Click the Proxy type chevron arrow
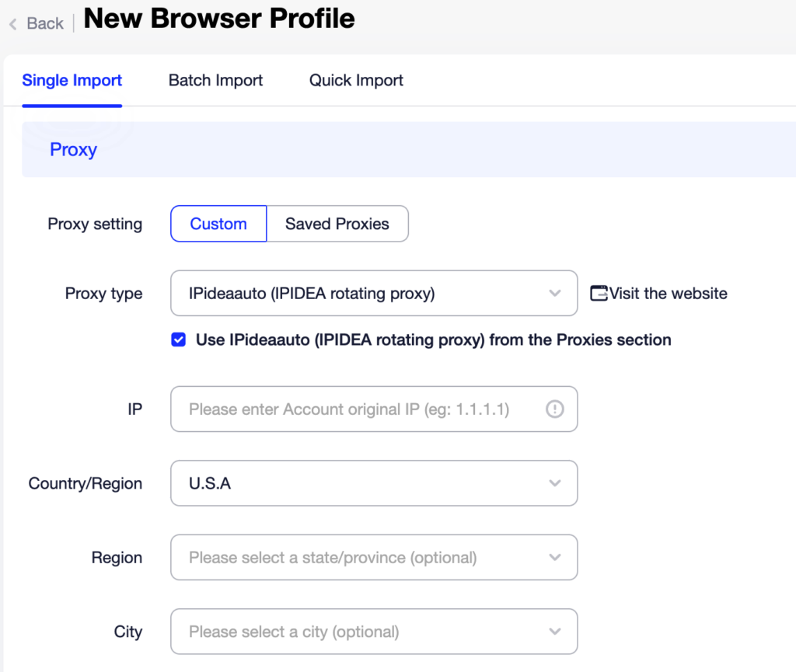The width and height of the screenshot is (796, 672). point(554,294)
